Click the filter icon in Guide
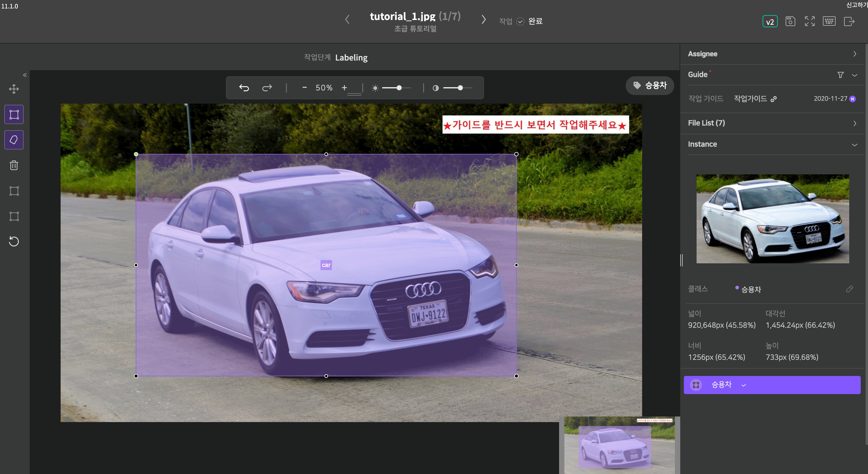The image size is (868, 474). coord(840,75)
